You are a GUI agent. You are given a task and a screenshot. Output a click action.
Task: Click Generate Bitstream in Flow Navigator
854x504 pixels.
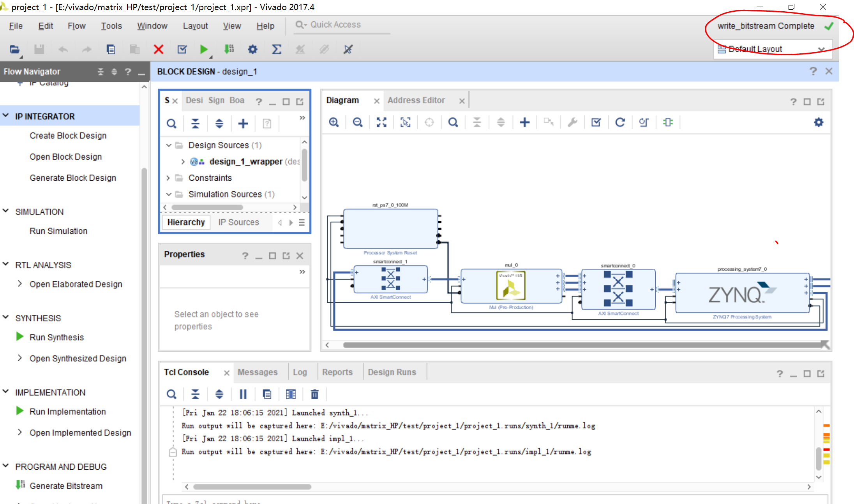(x=66, y=486)
